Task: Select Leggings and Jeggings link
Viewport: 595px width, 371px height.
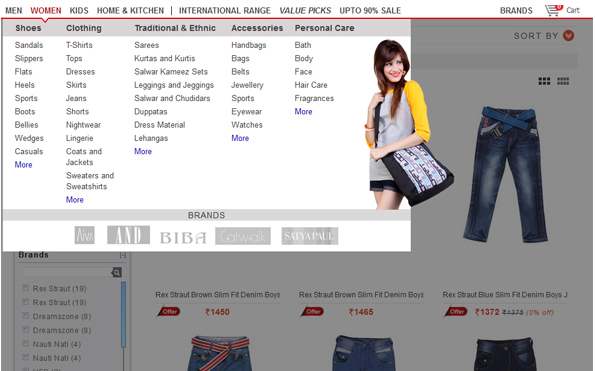Action: click(174, 85)
